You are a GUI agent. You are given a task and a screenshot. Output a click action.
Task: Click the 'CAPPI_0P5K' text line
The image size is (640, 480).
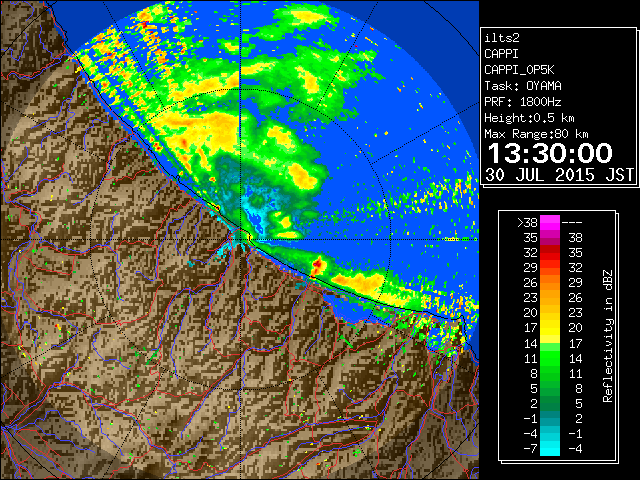tap(519, 70)
